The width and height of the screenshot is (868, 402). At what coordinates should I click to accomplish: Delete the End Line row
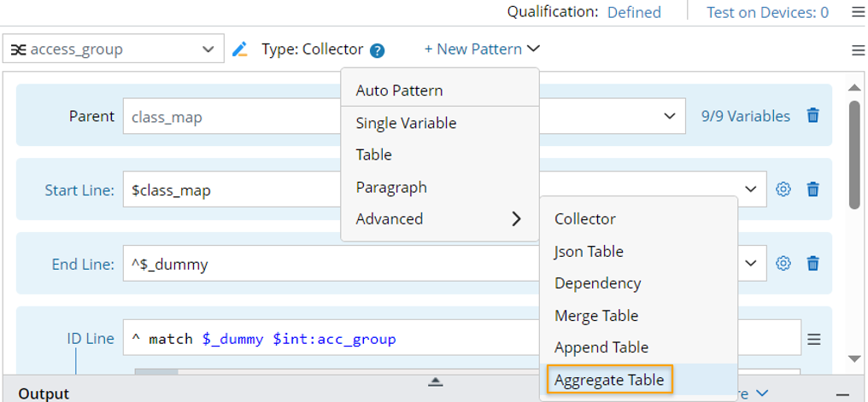[x=813, y=264]
